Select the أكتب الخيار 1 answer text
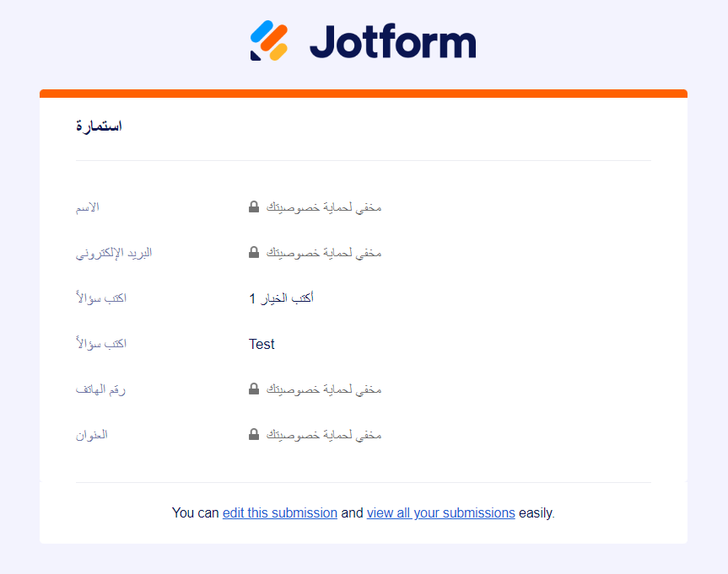Image resolution: width=728 pixels, height=574 pixels. click(282, 298)
